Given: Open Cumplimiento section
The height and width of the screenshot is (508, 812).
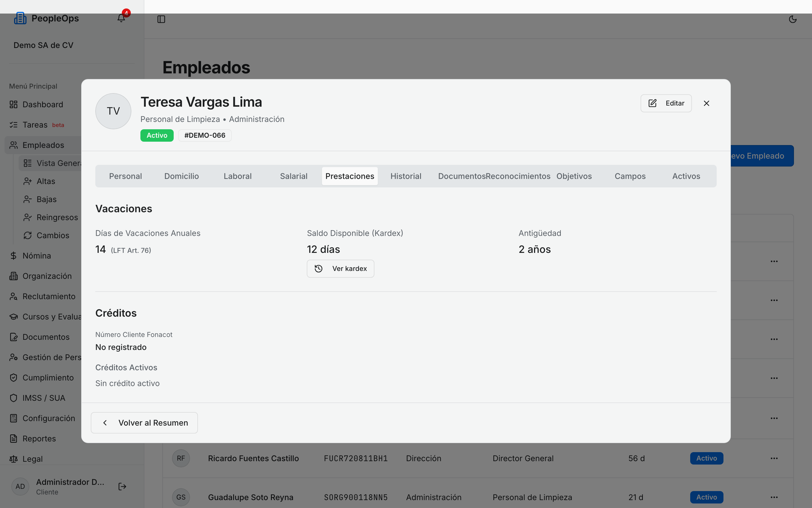Looking at the screenshot, I should click(43, 378).
